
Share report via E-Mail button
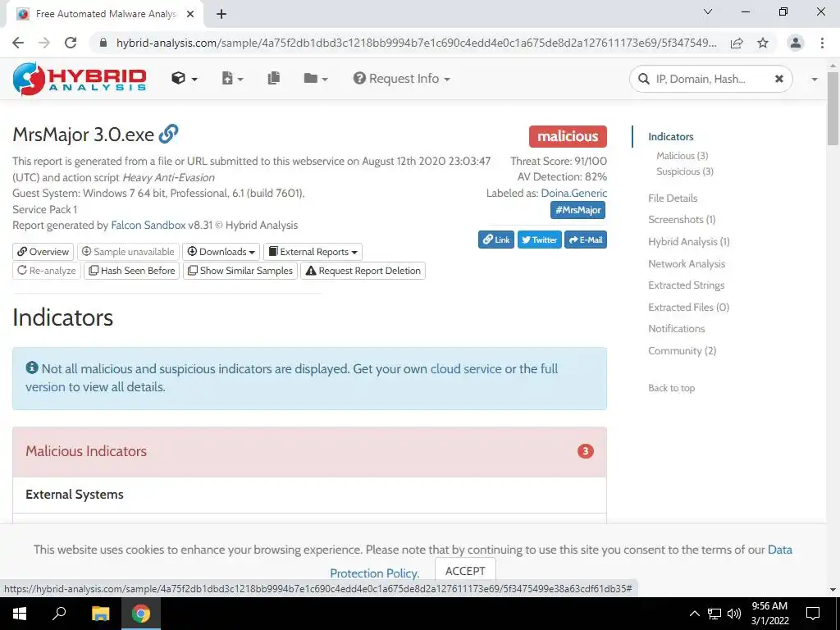coord(586,240)
